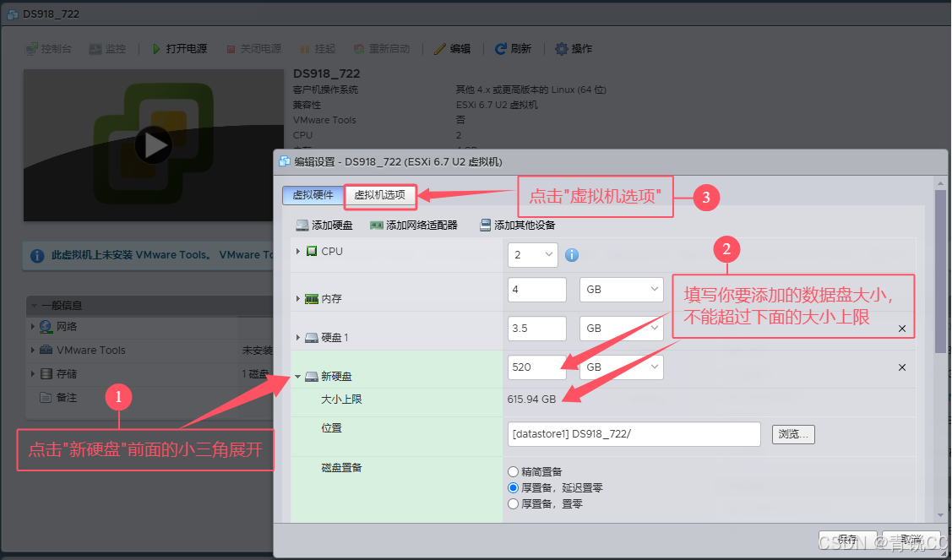Click the DS918_722 VM icon in title bar
Viewport: 952px width, 560px height.
tap(12, 14)
